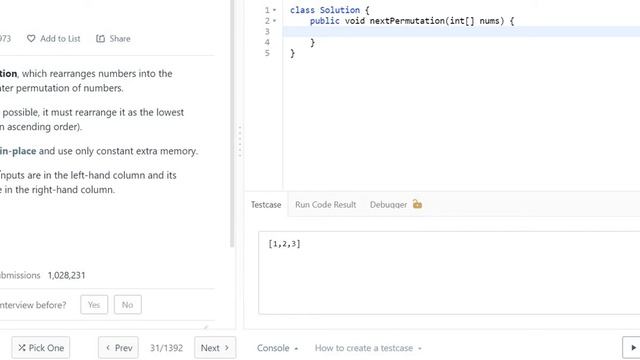Open the Run Code Result tab

tap(325, 204)
